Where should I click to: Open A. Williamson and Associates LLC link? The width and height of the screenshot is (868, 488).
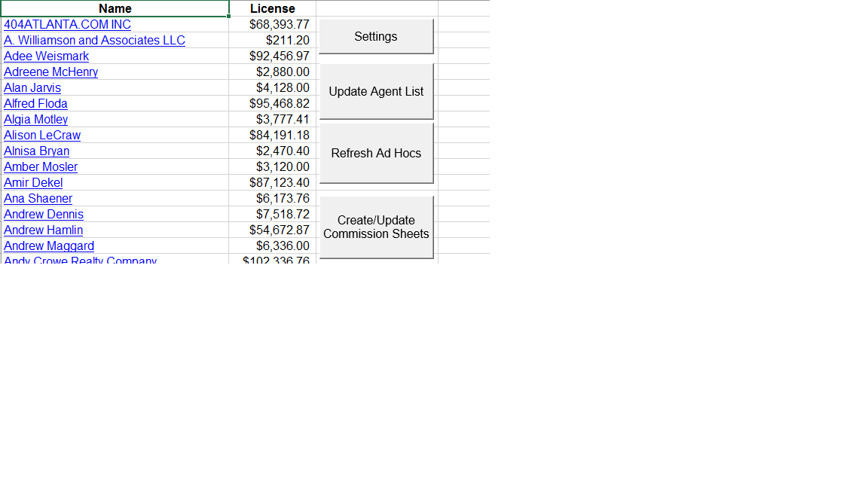94,40
